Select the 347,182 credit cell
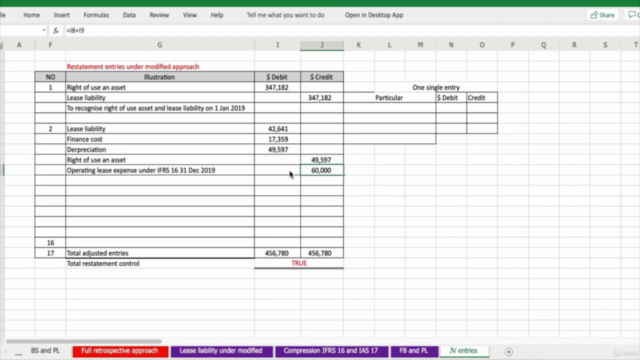This screenshot has width=640, height=360. tap(322, 98)
